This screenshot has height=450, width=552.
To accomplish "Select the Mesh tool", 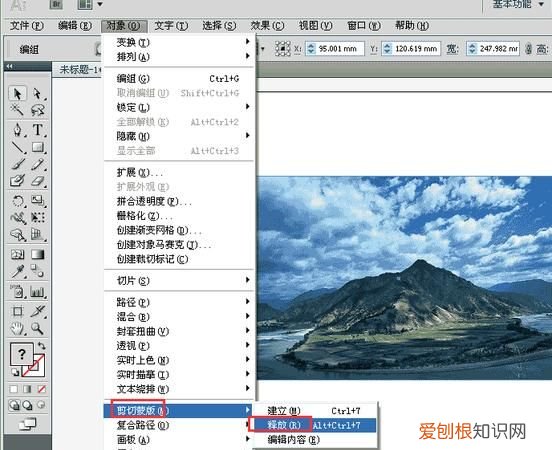I will (x=17, y=254).
